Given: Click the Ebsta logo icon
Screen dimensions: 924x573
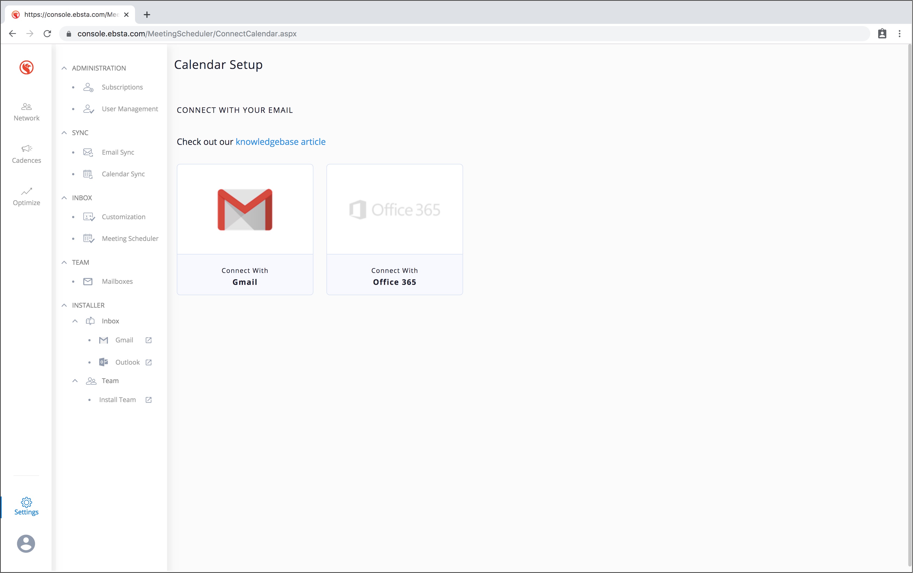Looking at the screenshot, I should (x=26, y=68).
